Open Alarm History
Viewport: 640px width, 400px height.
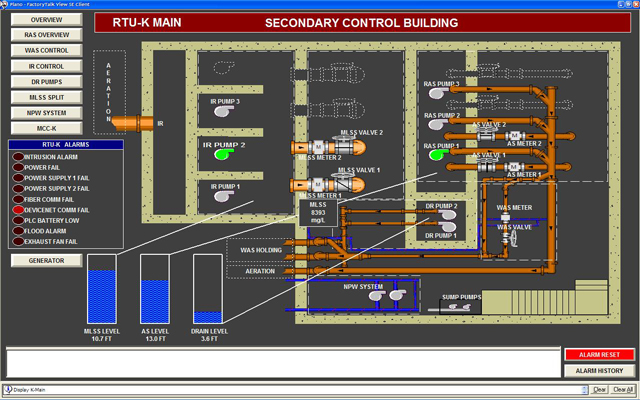(600, 371)
